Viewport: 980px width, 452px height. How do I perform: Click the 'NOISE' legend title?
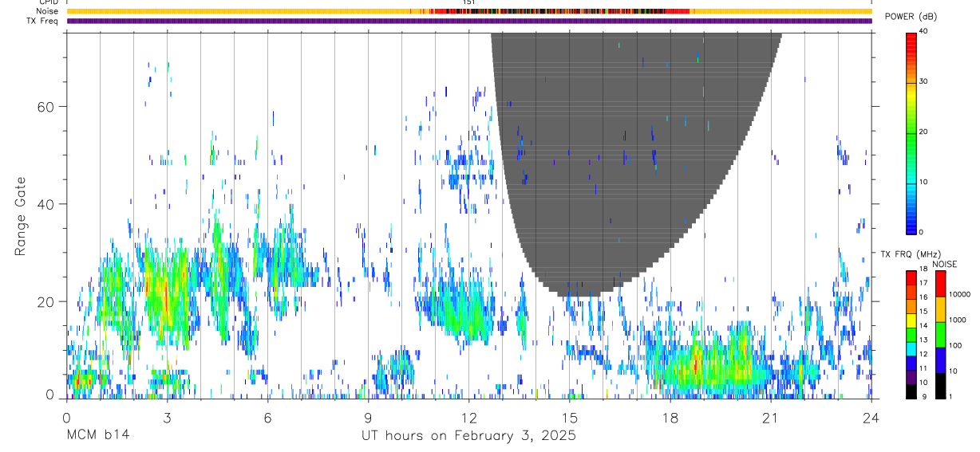coord(945,264)
